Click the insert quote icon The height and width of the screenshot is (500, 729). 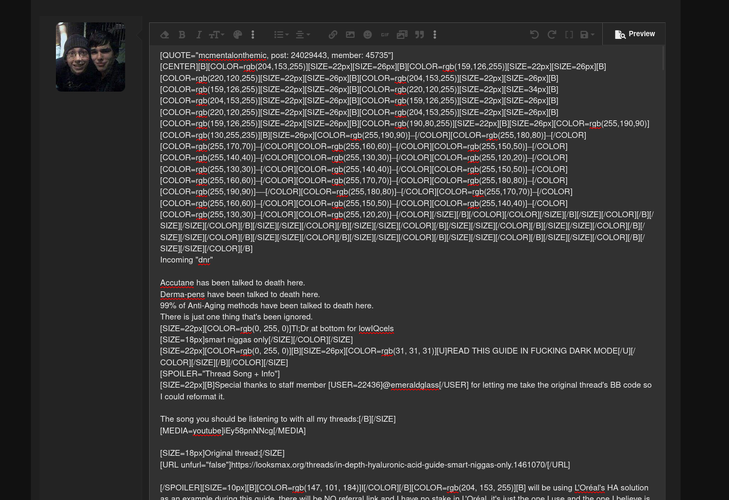coord(419,35)
